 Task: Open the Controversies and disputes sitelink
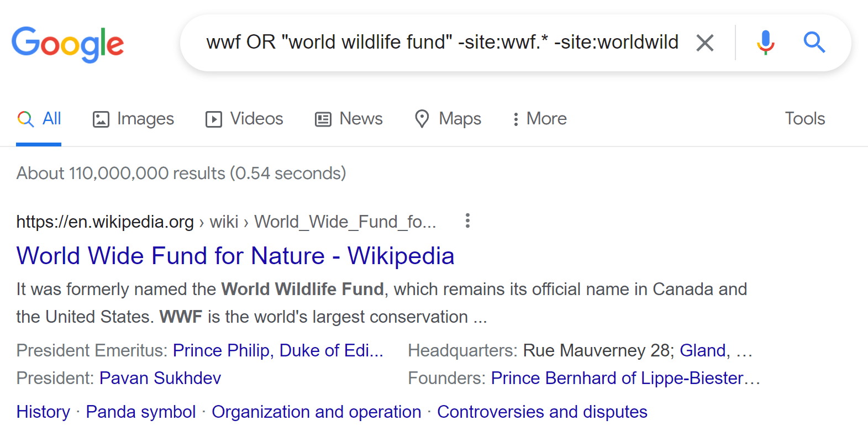[542, 412]
